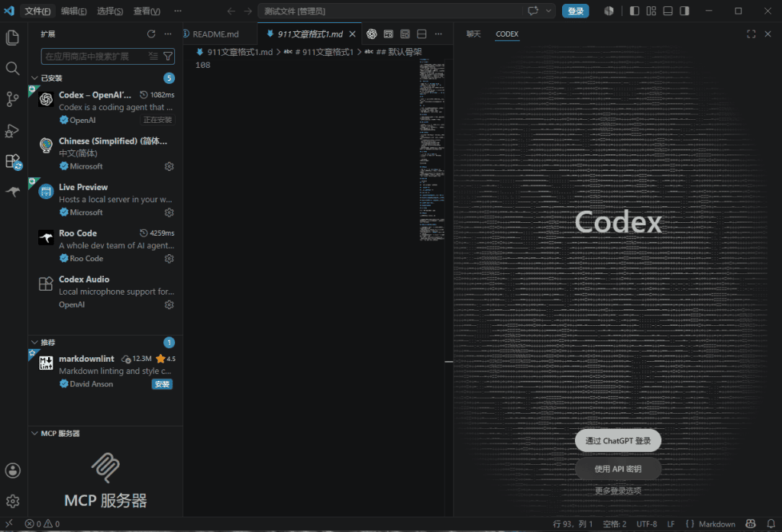Open extensions view more actions menu
Screen dimensions: 782x532
point(168,34)
